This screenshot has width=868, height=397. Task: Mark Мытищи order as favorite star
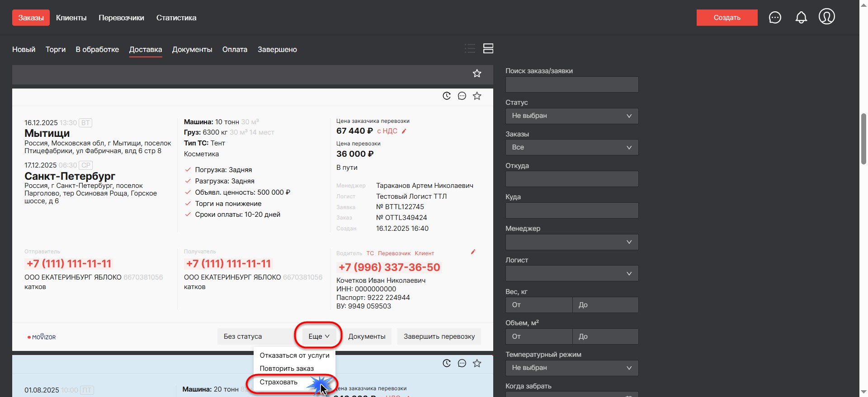[477, 96]
